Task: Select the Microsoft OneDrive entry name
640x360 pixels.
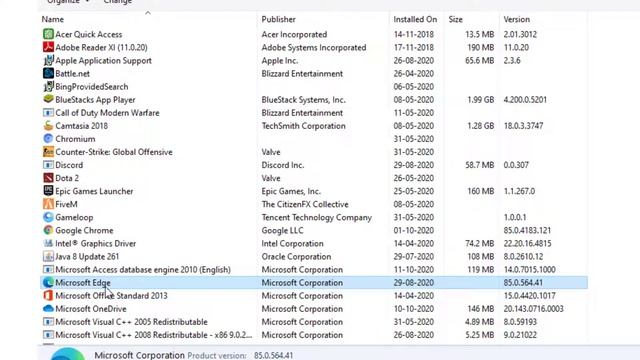Action: (x=91, y=309)
